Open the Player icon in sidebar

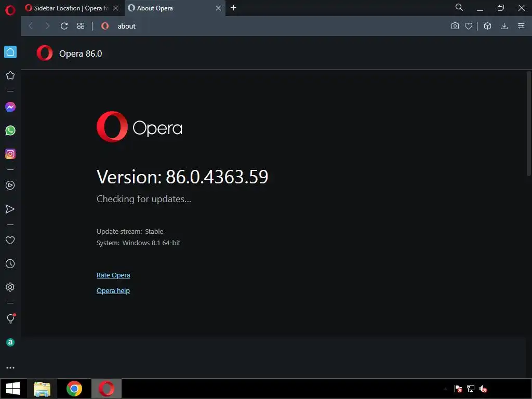click(10, 185)
